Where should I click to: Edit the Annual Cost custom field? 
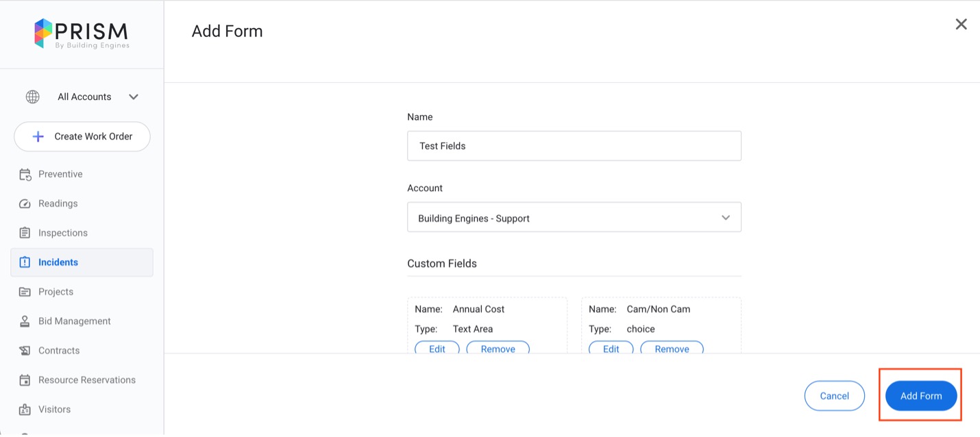point(437,349)
